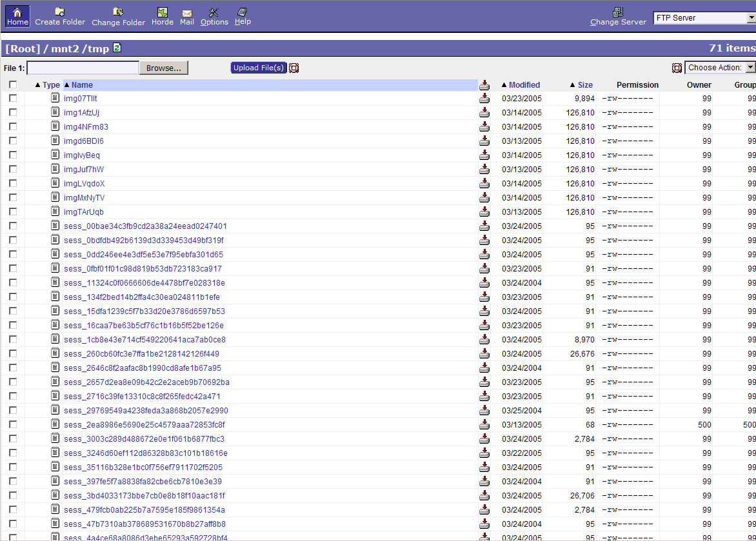Click the file type icon for img4NFm83
Viewport: 756px width, 541px height.
55,126
